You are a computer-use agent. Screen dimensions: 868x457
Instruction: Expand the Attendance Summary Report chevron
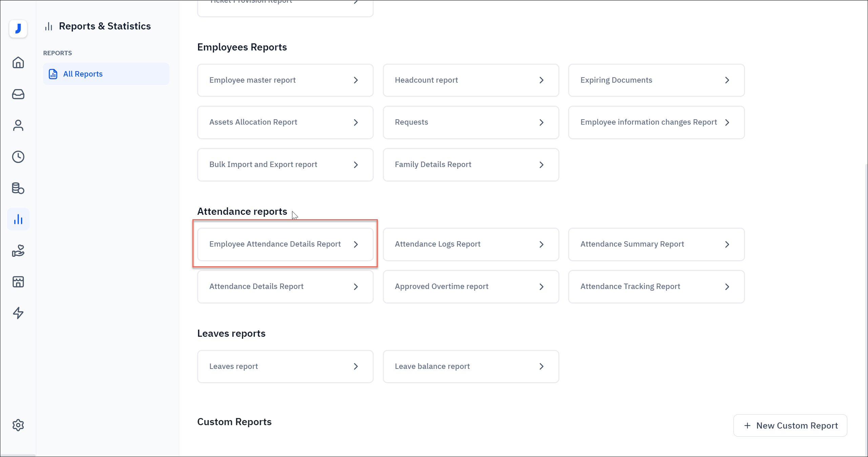coord(727,244)
